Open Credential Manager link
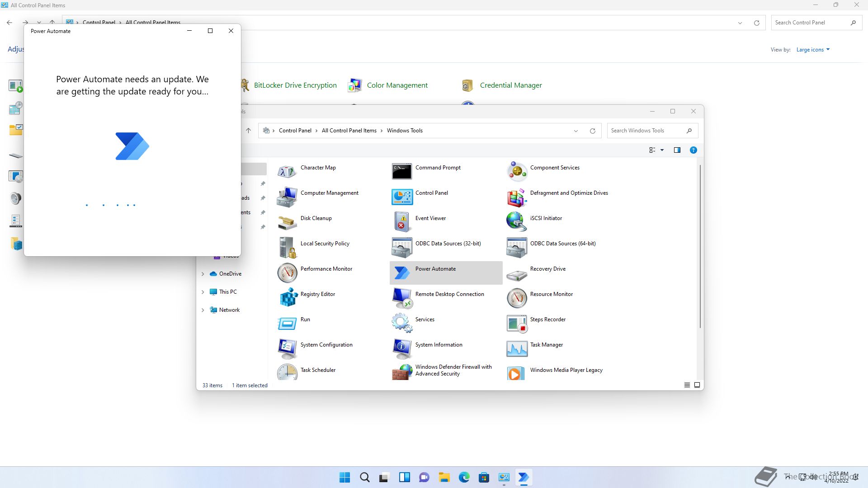This screenshot has height=488, width=868. pos(511,85)
